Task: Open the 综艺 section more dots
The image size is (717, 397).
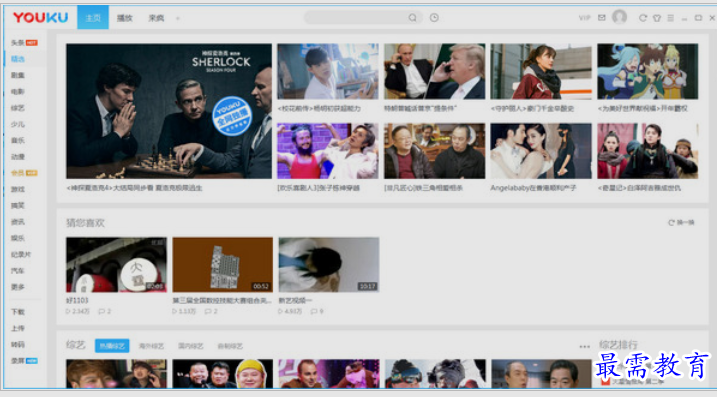Action: tap(584, 347)
